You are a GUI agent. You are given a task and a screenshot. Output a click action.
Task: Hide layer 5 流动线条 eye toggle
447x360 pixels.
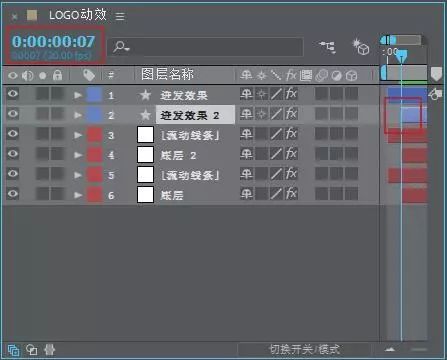pyautogui.click(x=13, y=174)
